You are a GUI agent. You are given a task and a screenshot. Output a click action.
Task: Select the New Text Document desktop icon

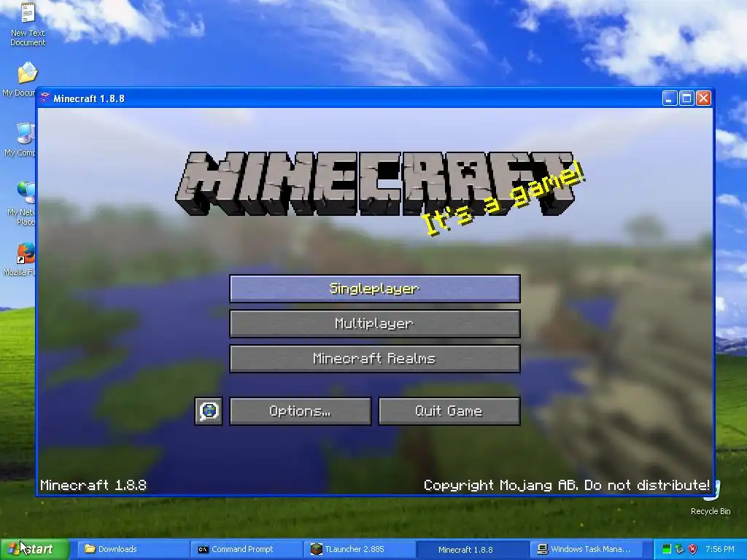(x=28, y=25)
